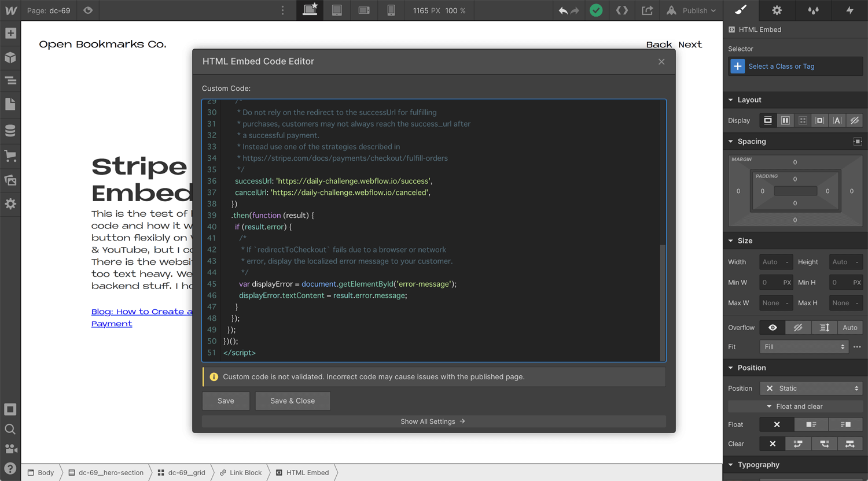Click the Next link on the page
The width and height of the screenshot is (868, 481).
(690, 45)
